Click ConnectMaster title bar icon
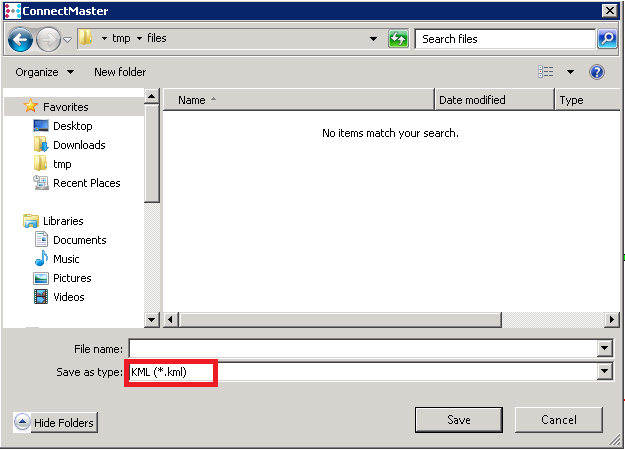This screenshot has width=625, height=450. pos(12,11)
